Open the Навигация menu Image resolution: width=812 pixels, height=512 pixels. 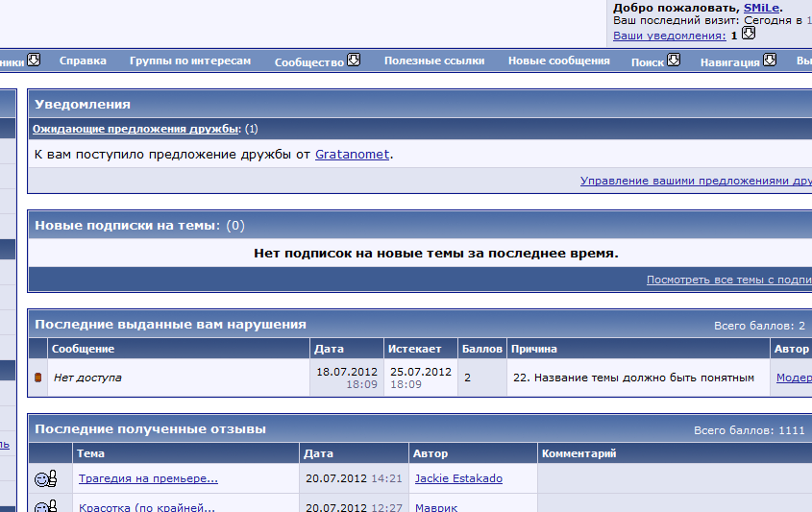coord(729,62)
